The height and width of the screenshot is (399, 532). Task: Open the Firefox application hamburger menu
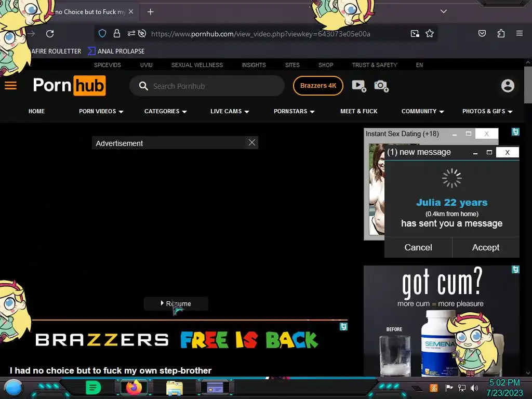coord(519,33)
